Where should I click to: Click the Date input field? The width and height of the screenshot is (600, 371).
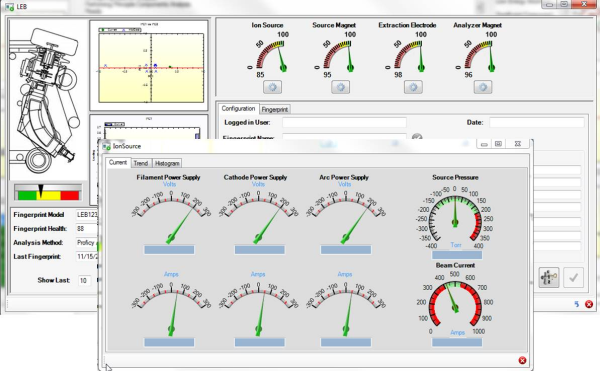(536, 122)
